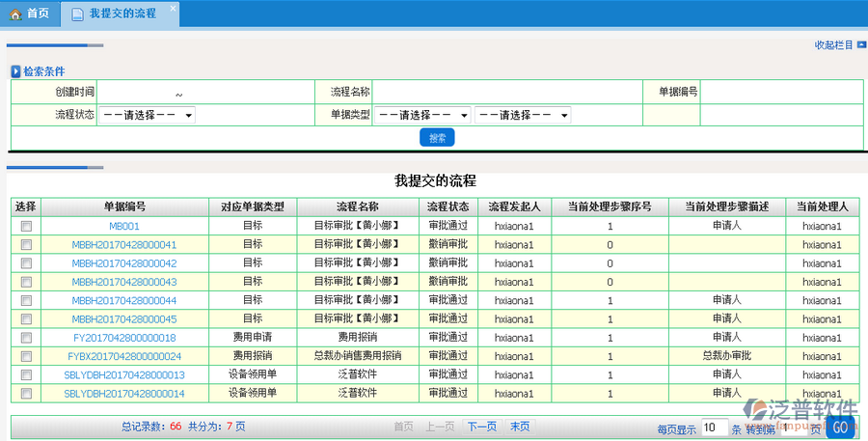The image size is (868, 441).
Task: Click the document icon on 我提交的流程 tab
Action: (77, 14)
